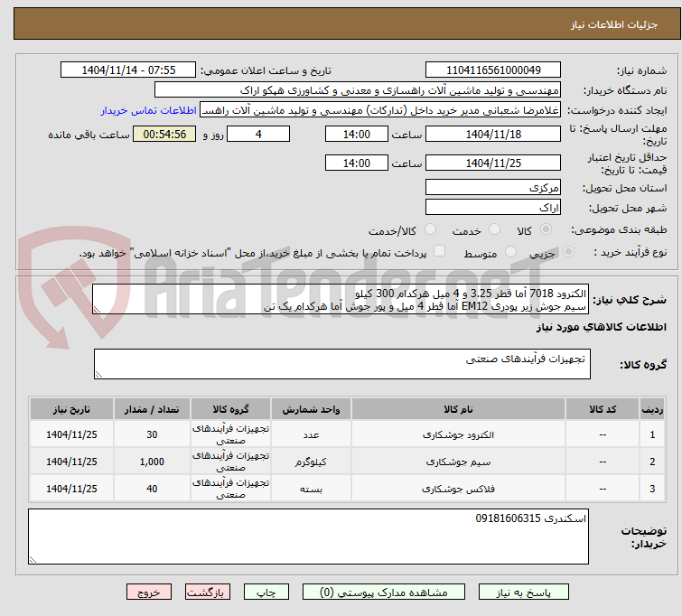This screenshot has height=616, width=682.
Task: Click the delivery city field اراک
Action: pos(493,208)
